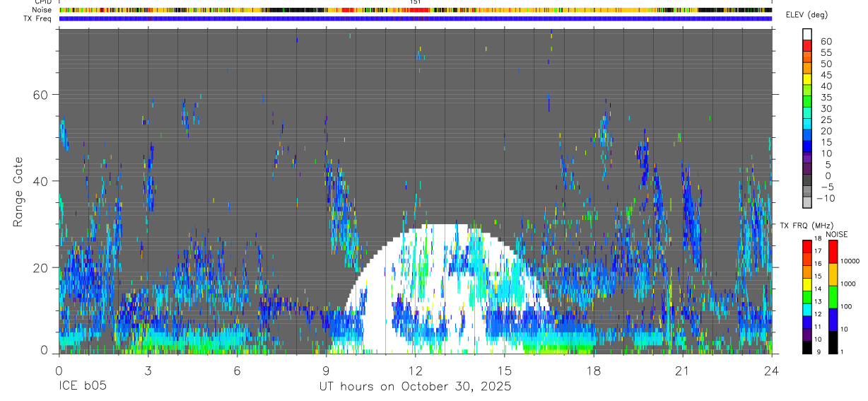Click the cyan segment of TX FRQ colorbar

point(807,310)
